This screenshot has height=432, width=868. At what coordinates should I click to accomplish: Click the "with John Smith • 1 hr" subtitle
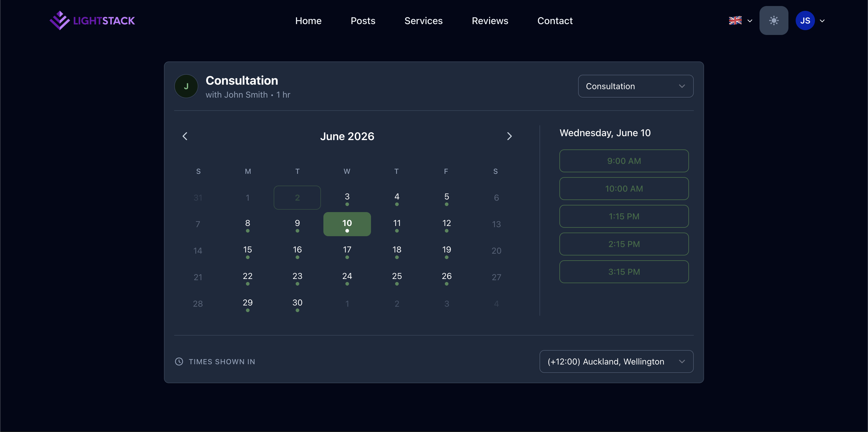pyautogui.click(x=248, y=95)
